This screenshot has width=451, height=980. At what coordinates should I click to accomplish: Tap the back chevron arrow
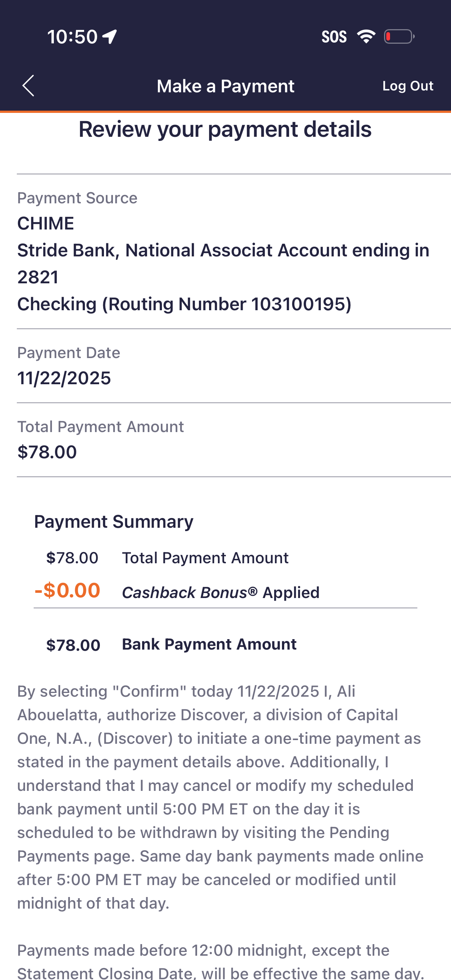tap(28, 86)
